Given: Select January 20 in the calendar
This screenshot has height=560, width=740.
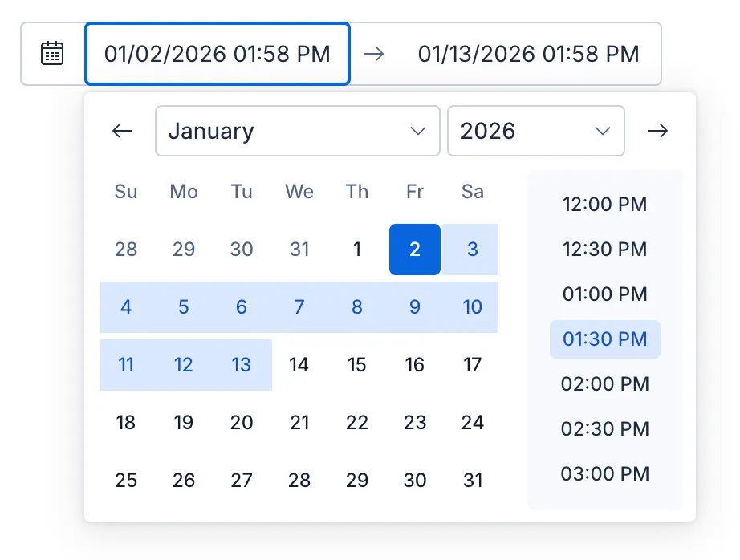Looking at the screenshot, I should pos(242,423).
